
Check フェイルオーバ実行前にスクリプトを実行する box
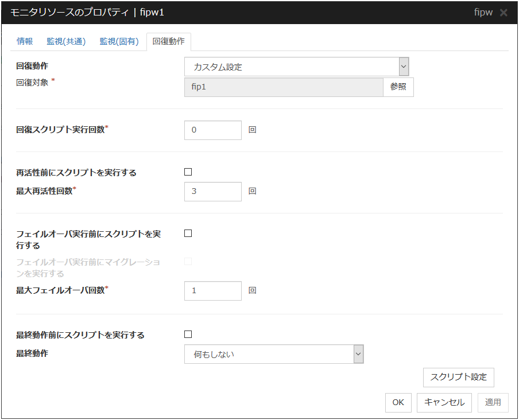pos(188,234)
